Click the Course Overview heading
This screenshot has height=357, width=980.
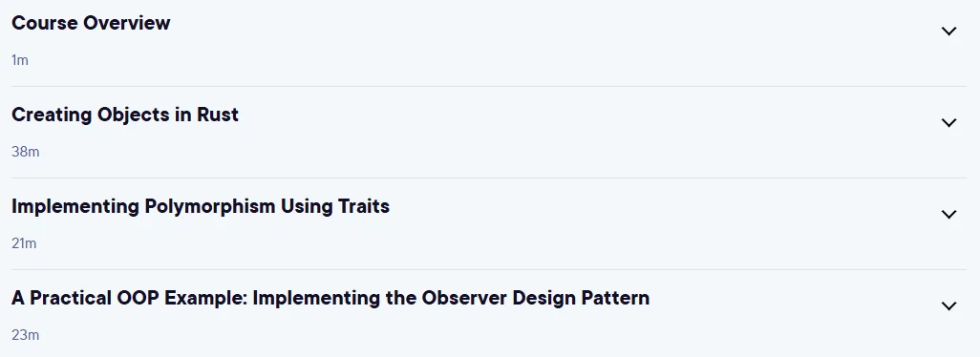tap(91, 23)
